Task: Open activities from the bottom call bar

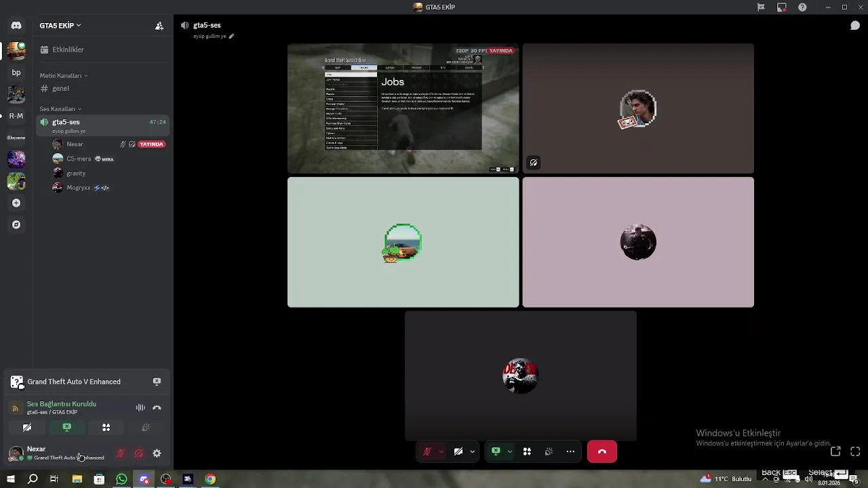Action: tap(527, 451)
